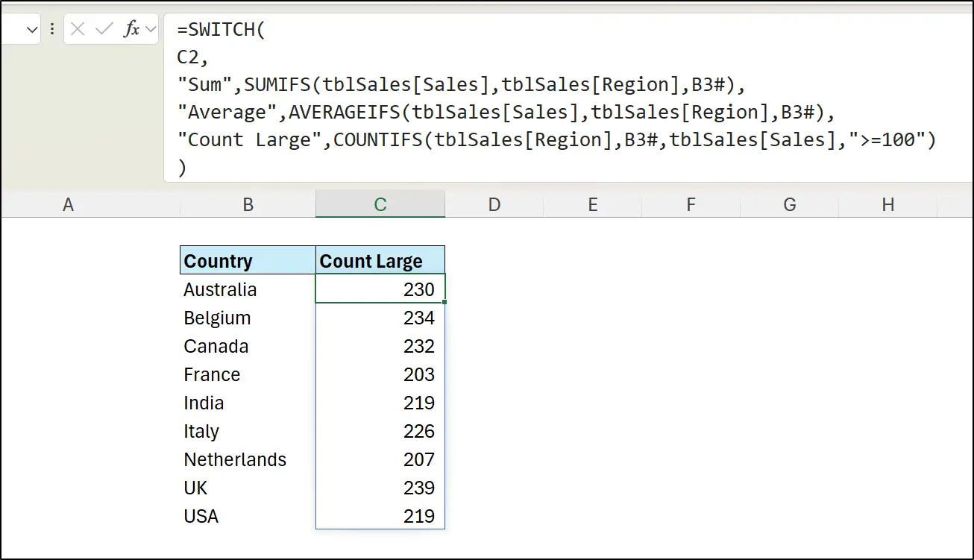974x560 pixels.
Task: Select column G header
Action: [790, 204]
